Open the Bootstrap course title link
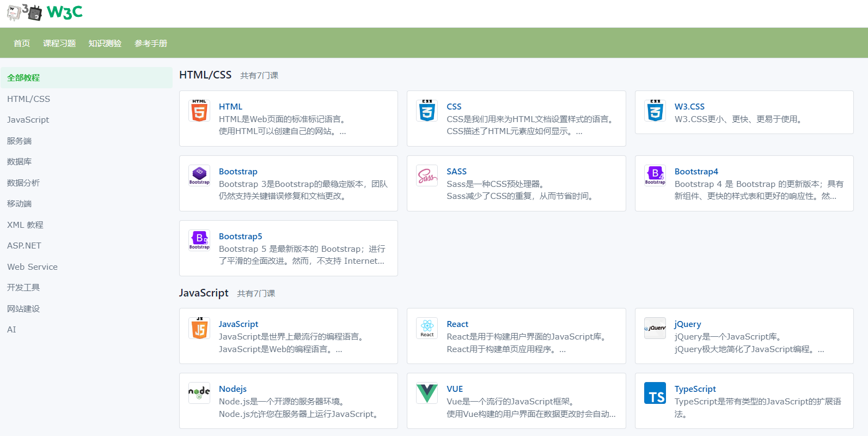Screen dimensions: 868x436 (x=238, y=172)
